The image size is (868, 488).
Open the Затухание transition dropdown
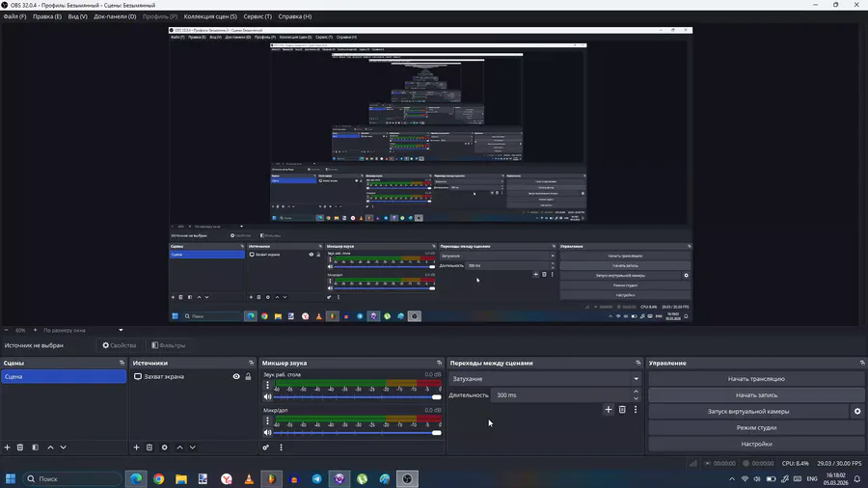(x=545, y=379)
